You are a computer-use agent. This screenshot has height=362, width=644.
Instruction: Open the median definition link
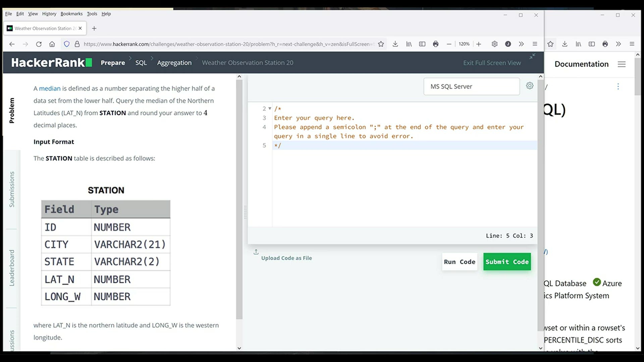click(50, 88)
